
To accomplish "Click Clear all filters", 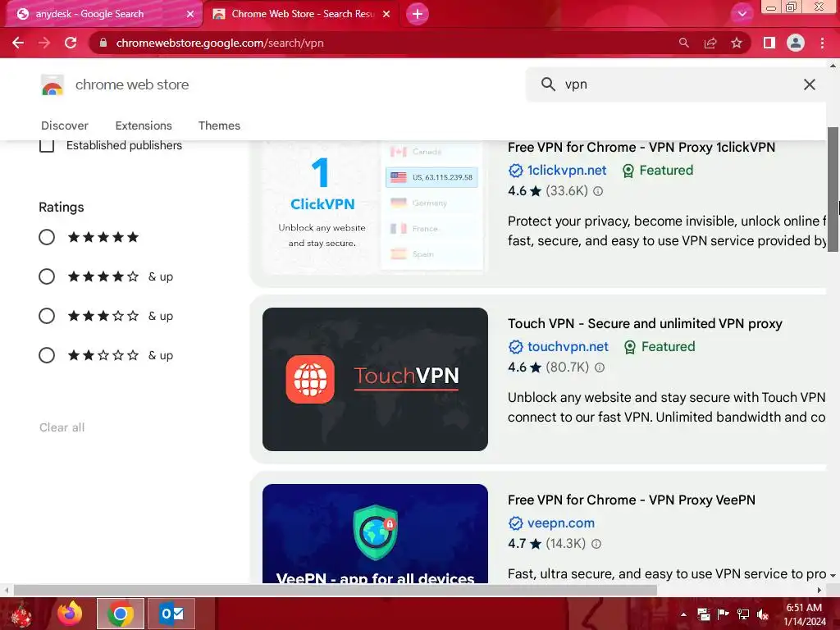I will coord(62,427).
